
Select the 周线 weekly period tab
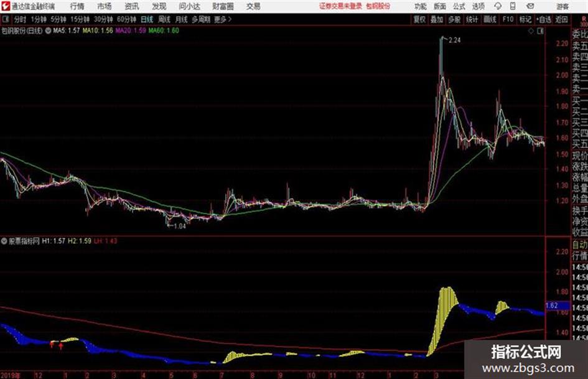164,19
